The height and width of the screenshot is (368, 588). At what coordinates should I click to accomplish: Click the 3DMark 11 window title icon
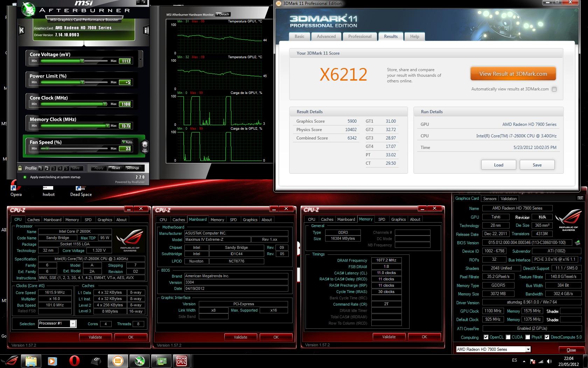[279, 4]
